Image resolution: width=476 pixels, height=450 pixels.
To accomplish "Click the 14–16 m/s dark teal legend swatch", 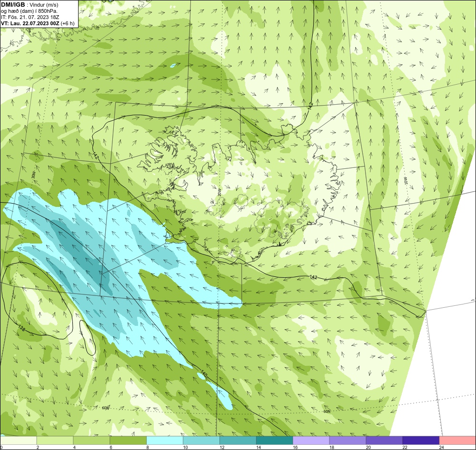I will pos(275,440).
